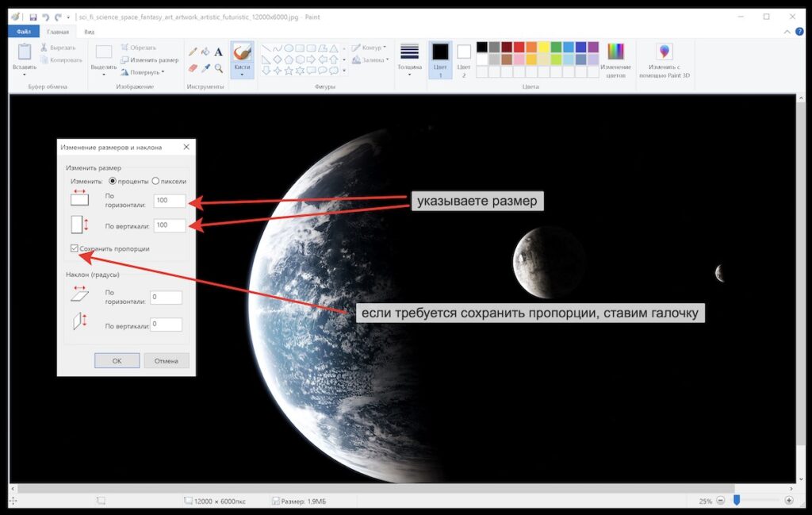Select the right arrow shape
Screen dimensions: 812x515
click(x=311, y=60)
